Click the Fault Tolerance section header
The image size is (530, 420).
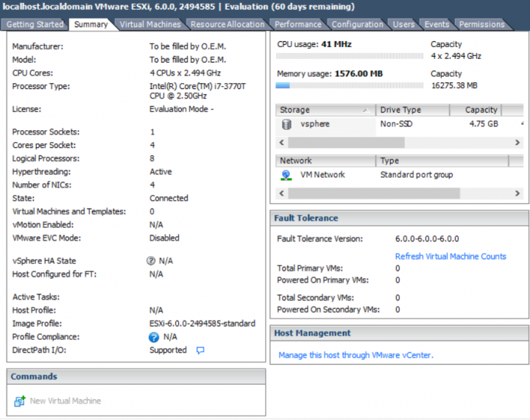(400, 218)
